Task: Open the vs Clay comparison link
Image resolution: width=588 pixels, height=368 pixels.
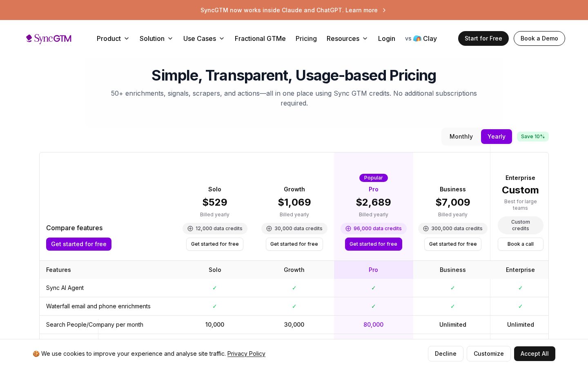Action: (421, 38)
